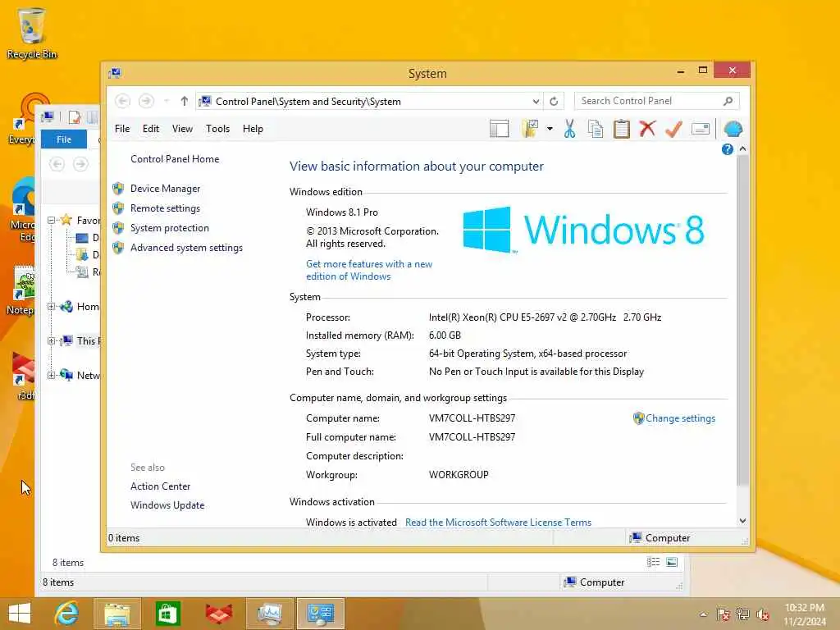Open the File menu in System window
The height and width of the screenshot is (630, 840).
[122, 129]
